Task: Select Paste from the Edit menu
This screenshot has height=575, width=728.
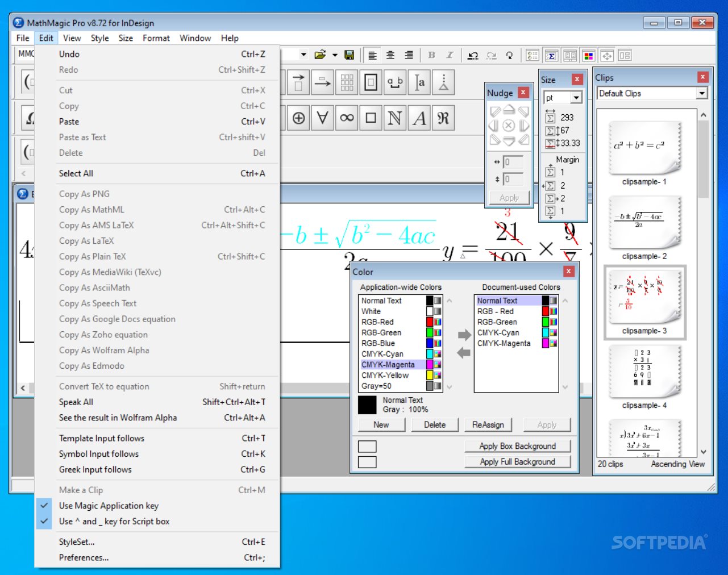Action: click(157, 122)
